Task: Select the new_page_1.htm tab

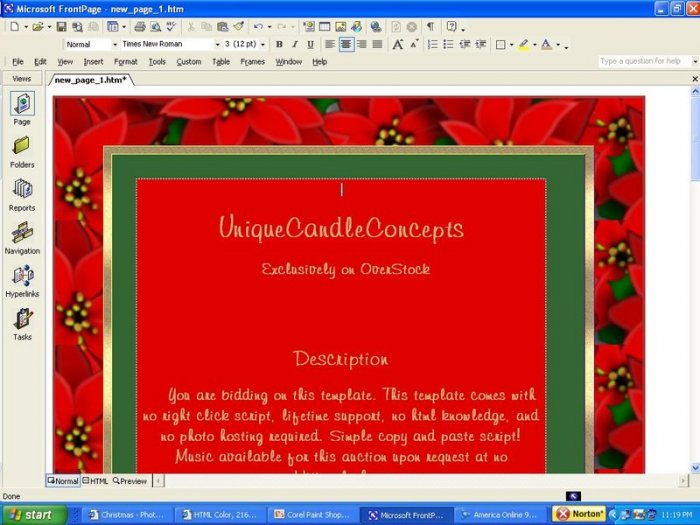Action: tap(91, 80)
